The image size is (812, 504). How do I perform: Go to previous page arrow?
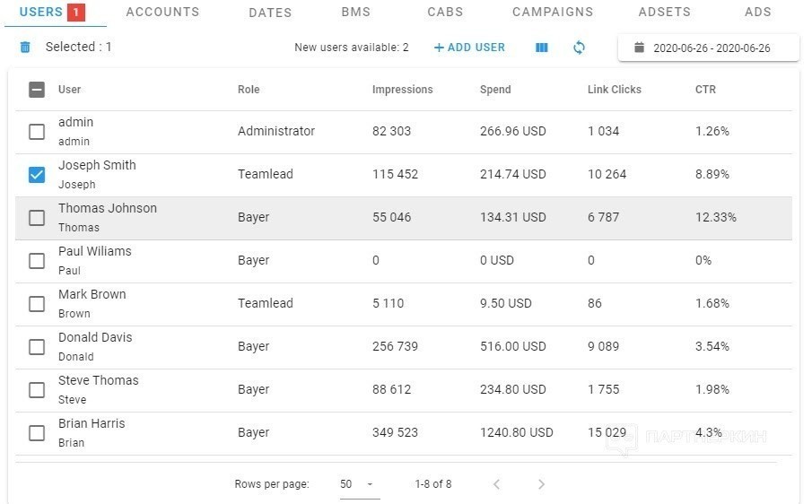496,483
